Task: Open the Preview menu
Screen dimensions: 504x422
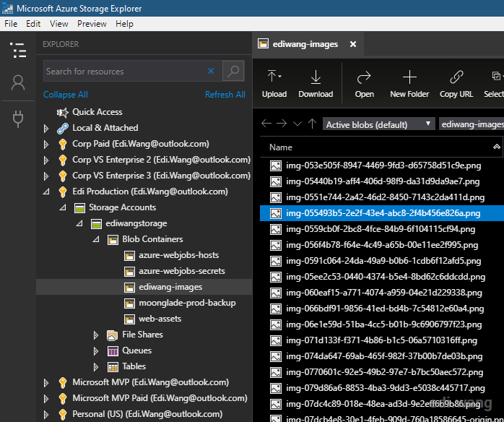Action: coord(92,24)
